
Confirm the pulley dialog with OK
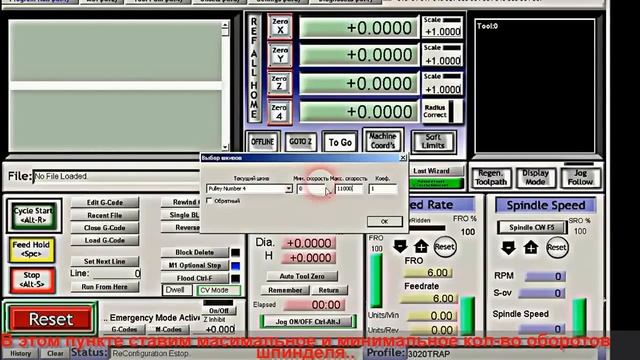384,222
